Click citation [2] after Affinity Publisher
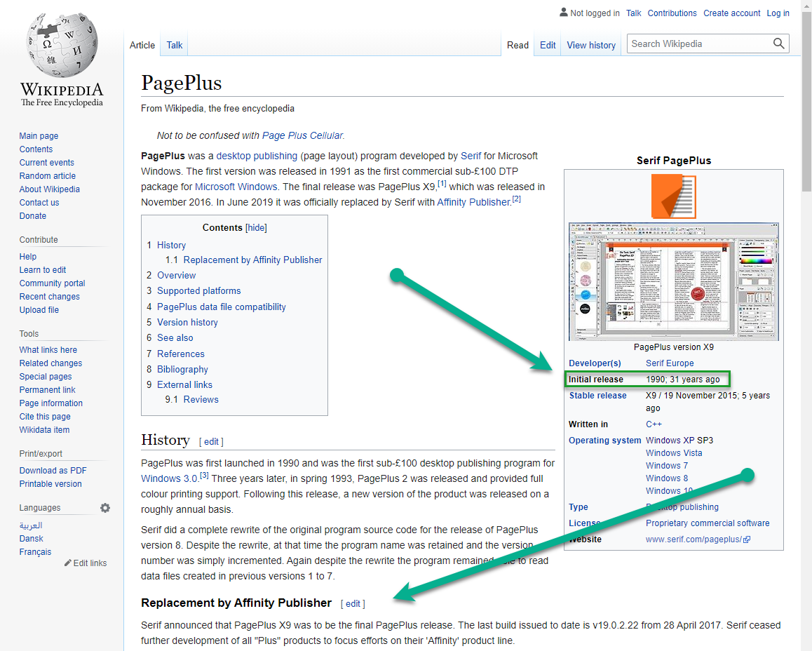This screenshot has height=651, width=812. click(x=517, y=199)
